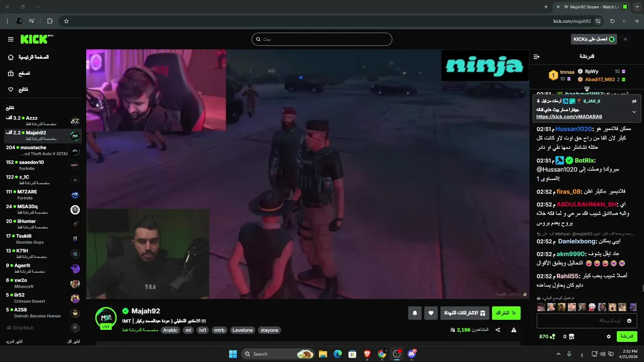
Task: Open M7ZARE channel in sidebar
Action: [43, 195]
